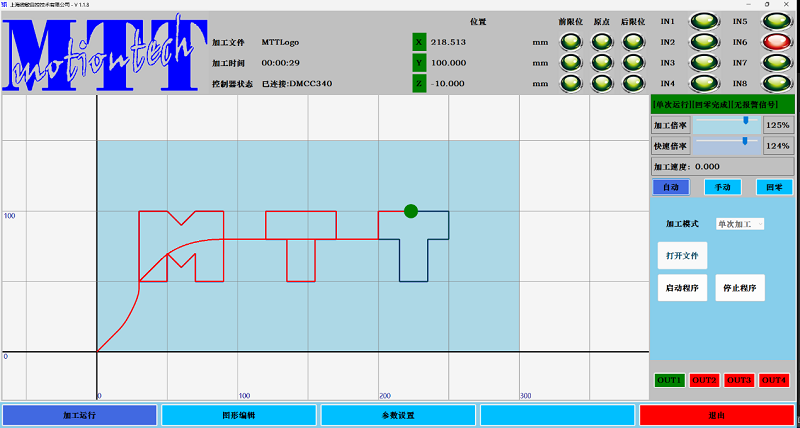Screen dimensions: 800x428
Task: Open the 加工模式 dropdown
Action: (740, 224)
